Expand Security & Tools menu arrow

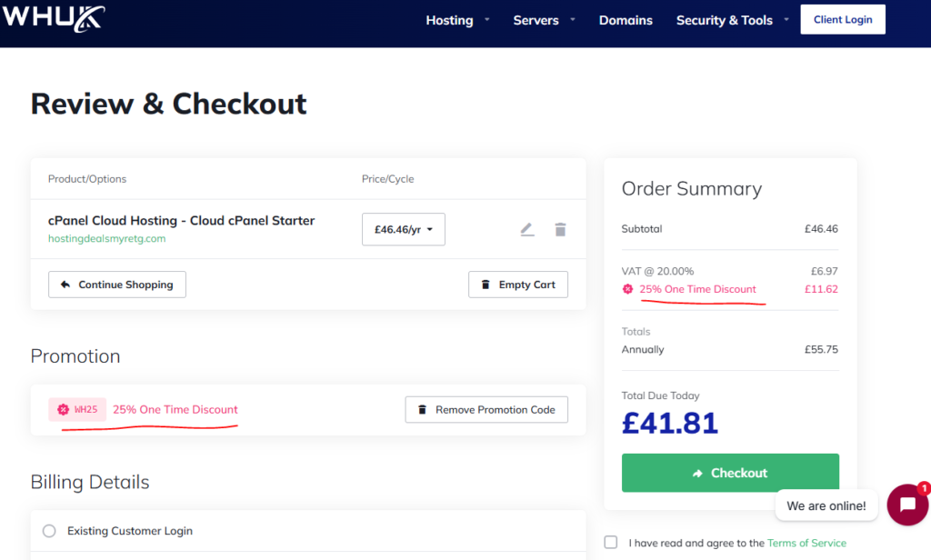786,20
